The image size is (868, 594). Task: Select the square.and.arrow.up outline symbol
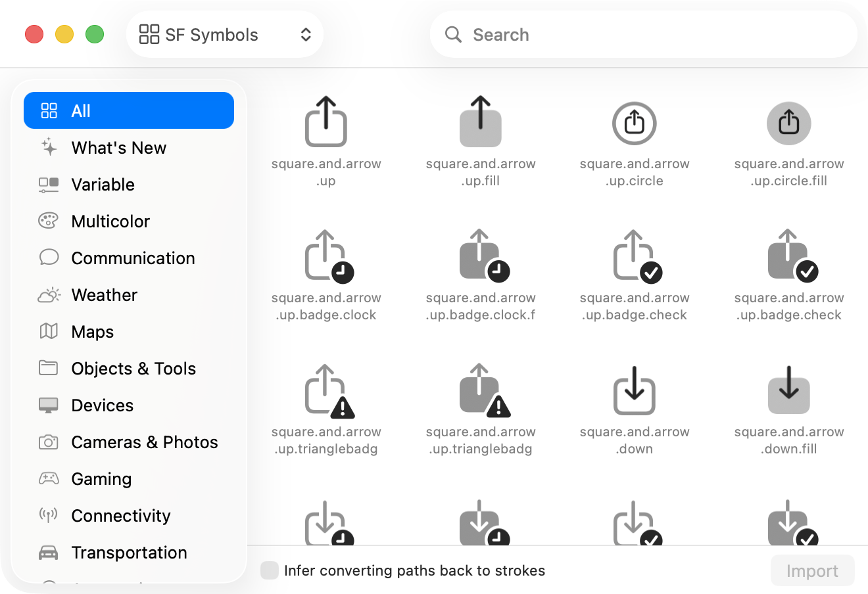tap(326, 122)
